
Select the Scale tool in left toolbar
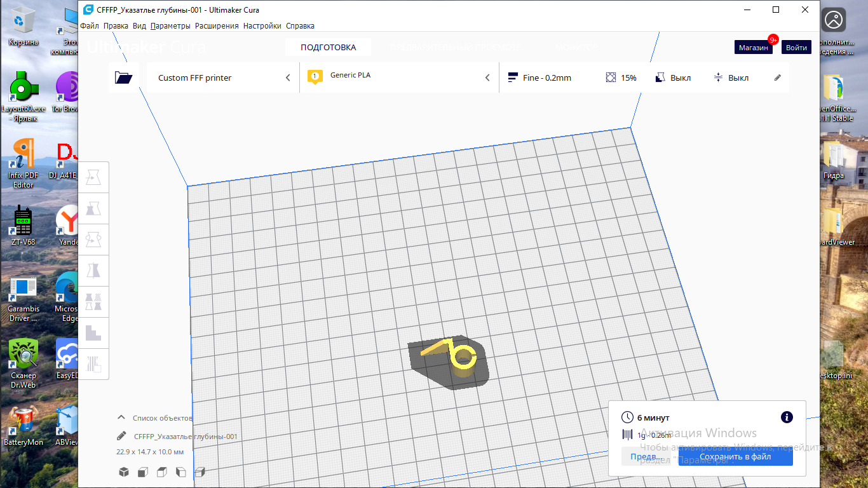coord(93,208)
